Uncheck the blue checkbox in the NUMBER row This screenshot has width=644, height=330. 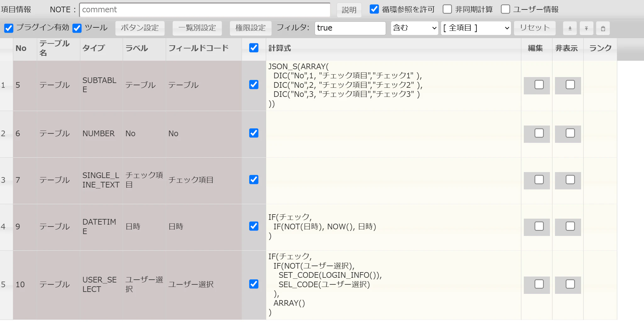pyautogui.click(x=254, y=133)
